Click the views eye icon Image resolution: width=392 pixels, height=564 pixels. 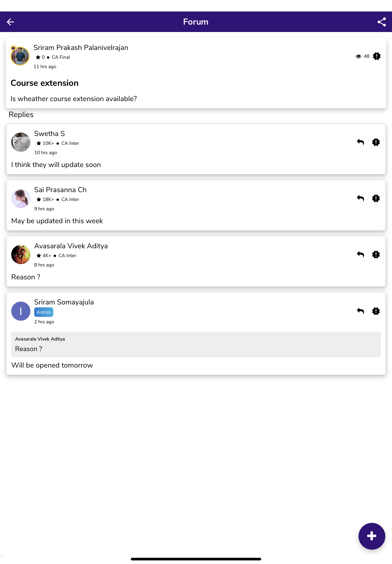pos(358,56)
